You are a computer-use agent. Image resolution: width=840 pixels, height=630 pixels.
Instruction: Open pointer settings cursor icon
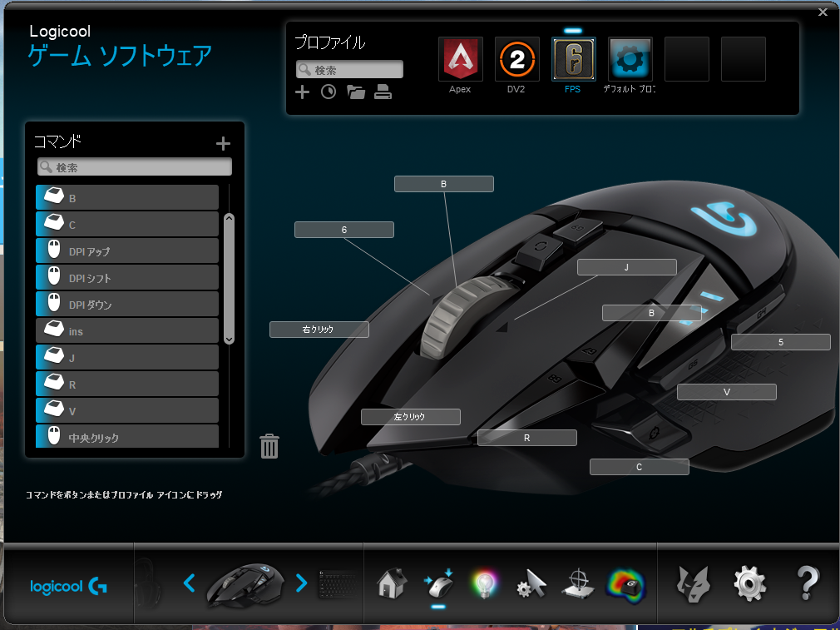point(531,584)
